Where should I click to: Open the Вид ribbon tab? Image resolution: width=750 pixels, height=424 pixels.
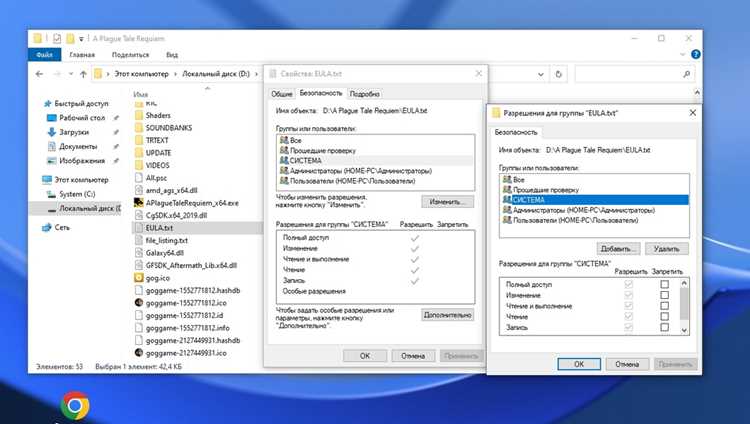tap(172, 55)
